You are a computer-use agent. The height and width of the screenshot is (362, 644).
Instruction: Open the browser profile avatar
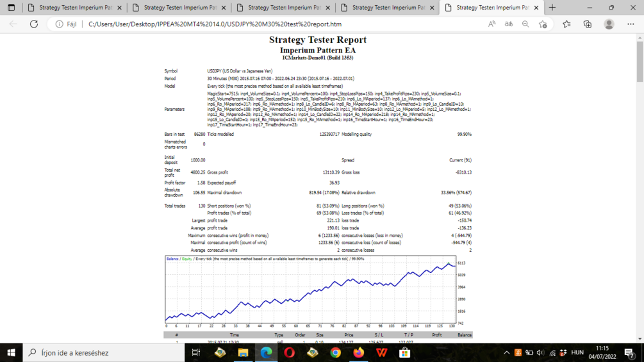pos(609,24)
